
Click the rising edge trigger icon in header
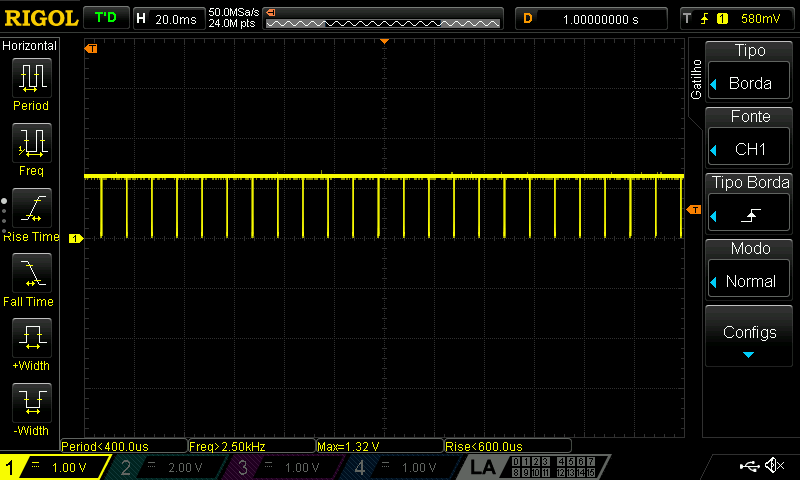click(704, 19)
